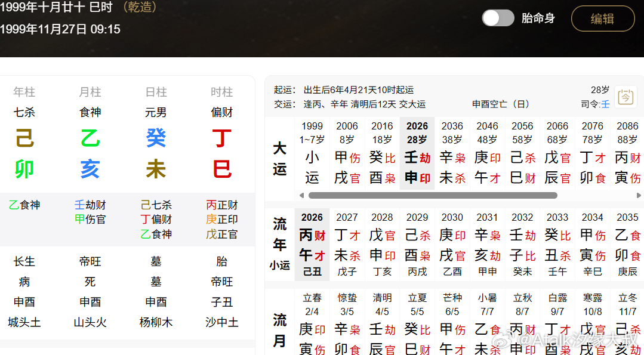Select the 2066 戊辰 大运 column
644x355 pixels.
[x=557, y=153]
